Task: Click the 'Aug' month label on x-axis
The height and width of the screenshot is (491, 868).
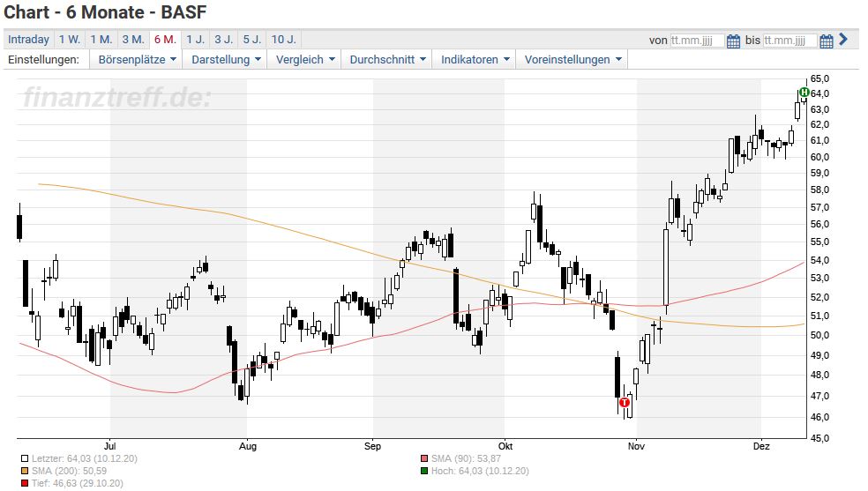Action: 248,446
